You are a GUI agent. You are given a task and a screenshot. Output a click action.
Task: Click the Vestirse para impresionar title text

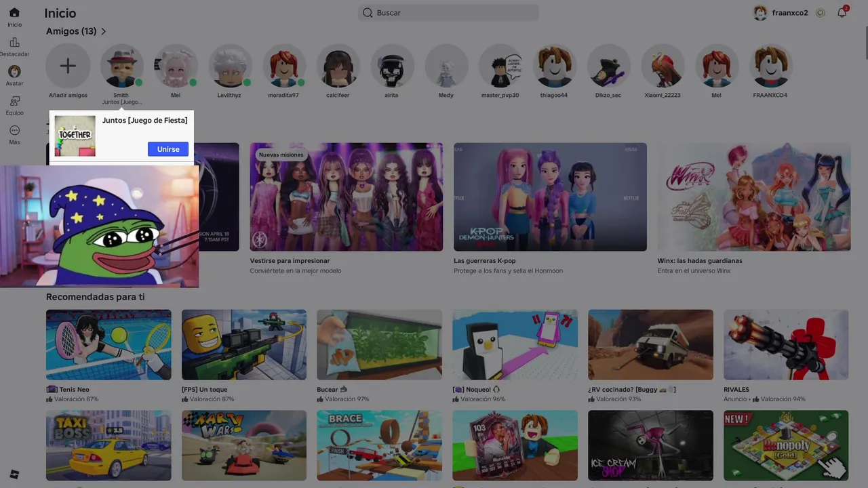[x=290, y=260]
